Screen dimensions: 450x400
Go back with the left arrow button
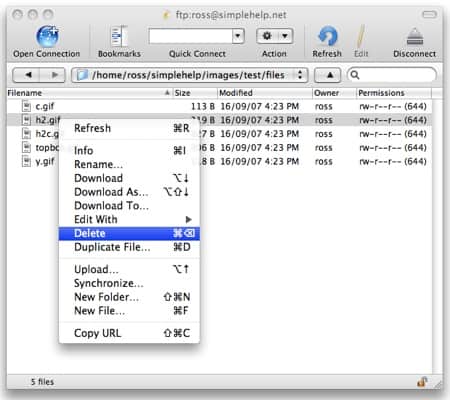point(27,75)
